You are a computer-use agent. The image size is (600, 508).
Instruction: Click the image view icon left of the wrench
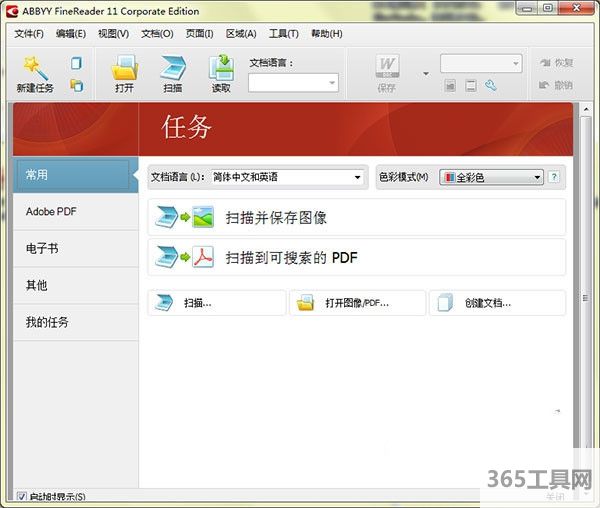(450, 86)
